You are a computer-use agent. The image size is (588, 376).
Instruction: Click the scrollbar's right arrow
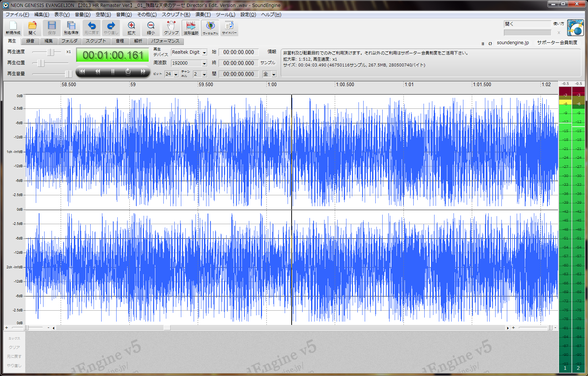[x=508, y=328]
